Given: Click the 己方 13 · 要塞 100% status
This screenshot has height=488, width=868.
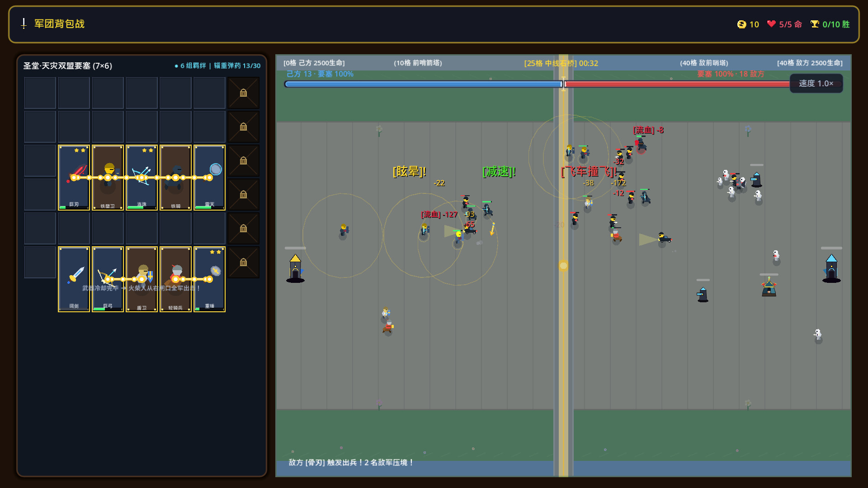Looking at the screenshot, I should pos(320,74).
